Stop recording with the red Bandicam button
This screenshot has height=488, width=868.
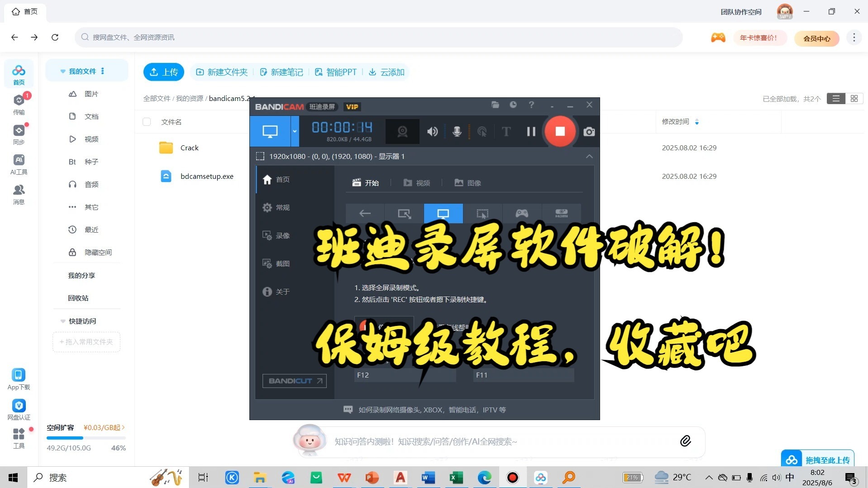click(x=560, y=131)
